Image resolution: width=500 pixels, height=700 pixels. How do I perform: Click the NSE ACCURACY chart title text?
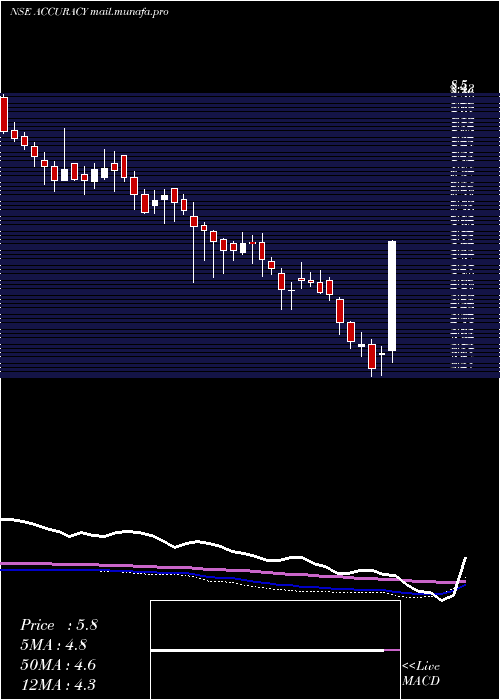pos(89,12)
